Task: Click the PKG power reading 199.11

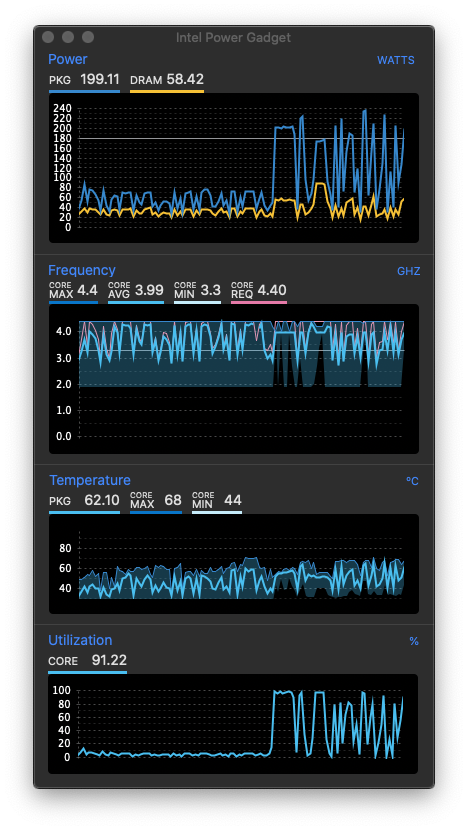Action: click(100, 79)
